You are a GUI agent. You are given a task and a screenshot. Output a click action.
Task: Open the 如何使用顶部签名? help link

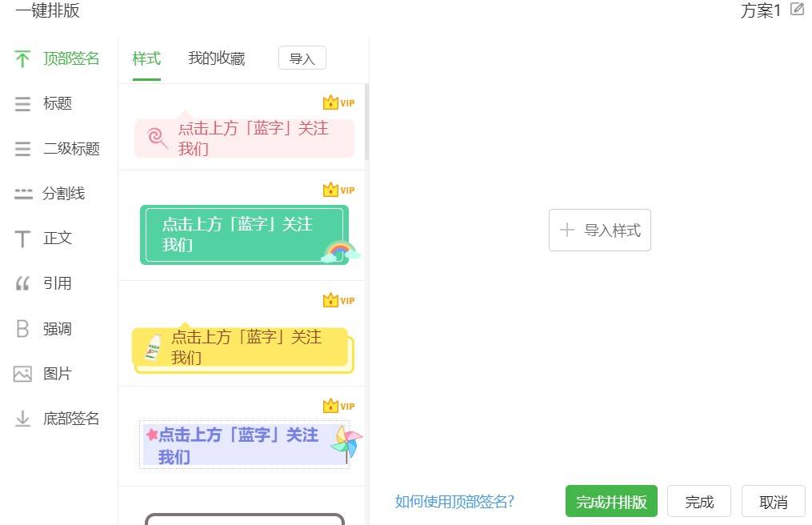(x=454, y=502)
